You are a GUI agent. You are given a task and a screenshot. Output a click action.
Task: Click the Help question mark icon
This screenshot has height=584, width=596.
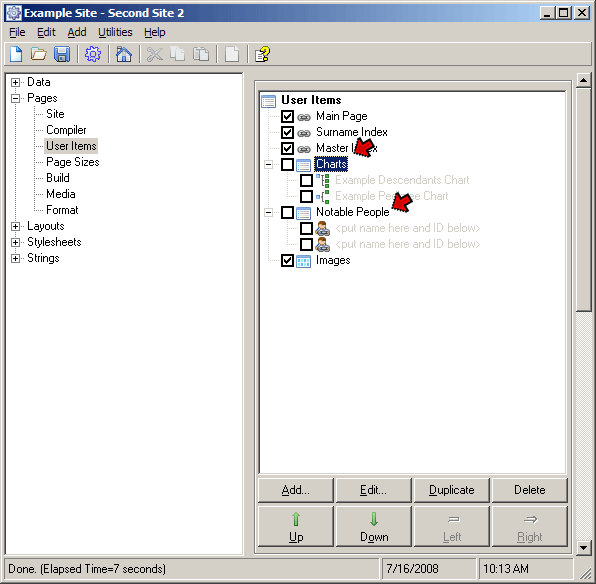[263, 54]
